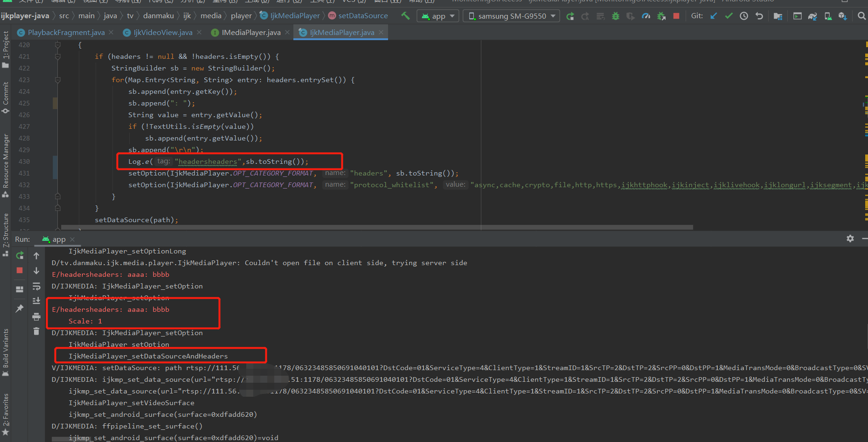Screen dimensions: 868x442
Task: Open the samsung SM-G9550 device dropdown
Action: click(x=512, y=16)
